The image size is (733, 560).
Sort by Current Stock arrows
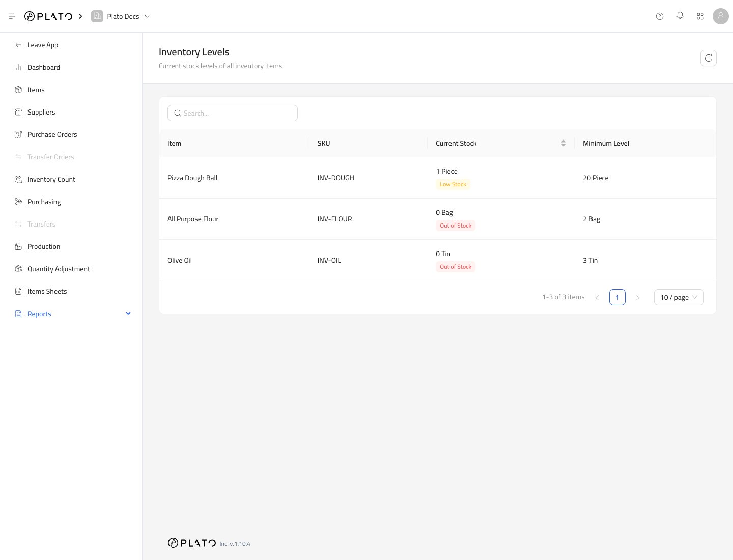point(563,143)
